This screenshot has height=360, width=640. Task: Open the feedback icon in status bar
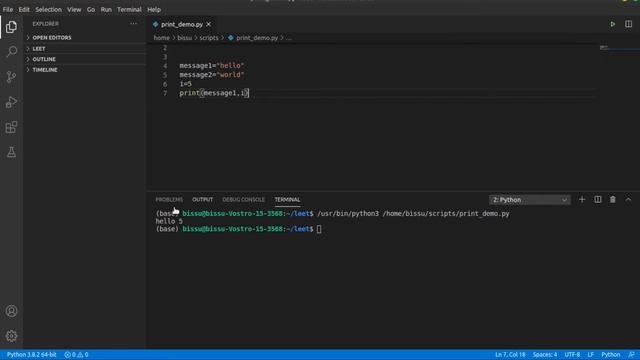click(x=631, y=355)
